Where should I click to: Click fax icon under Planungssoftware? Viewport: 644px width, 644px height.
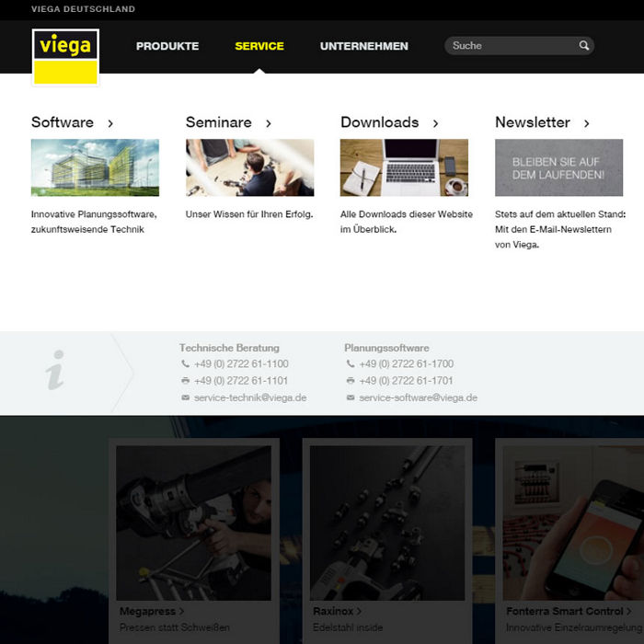tap(351, 380)
